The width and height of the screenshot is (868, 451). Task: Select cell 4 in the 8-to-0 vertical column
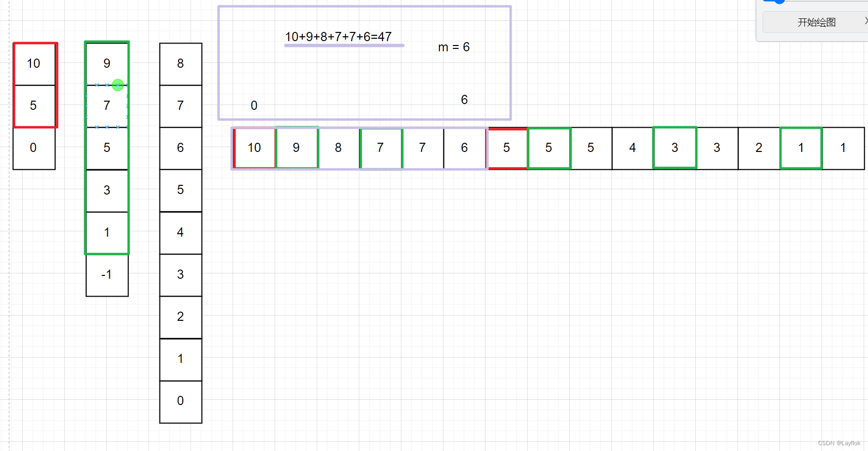(x=181, y=233)
